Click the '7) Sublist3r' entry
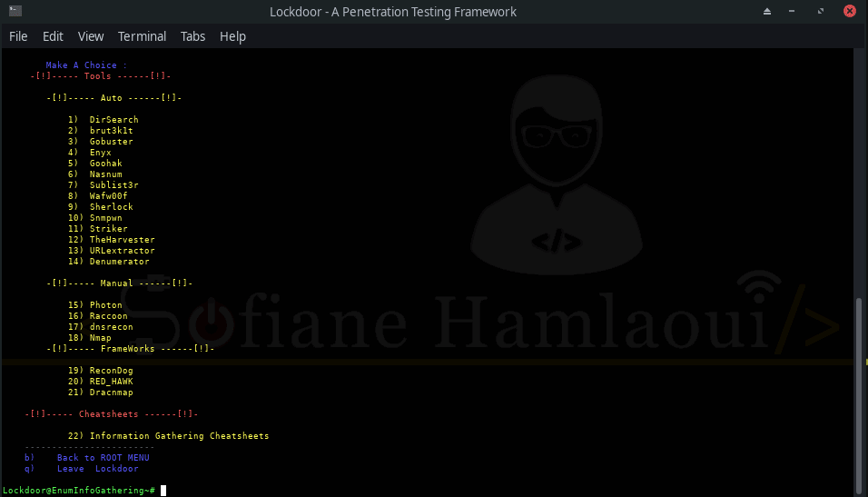The height and width of the screenshot is (497, 868). coord(103,185)
